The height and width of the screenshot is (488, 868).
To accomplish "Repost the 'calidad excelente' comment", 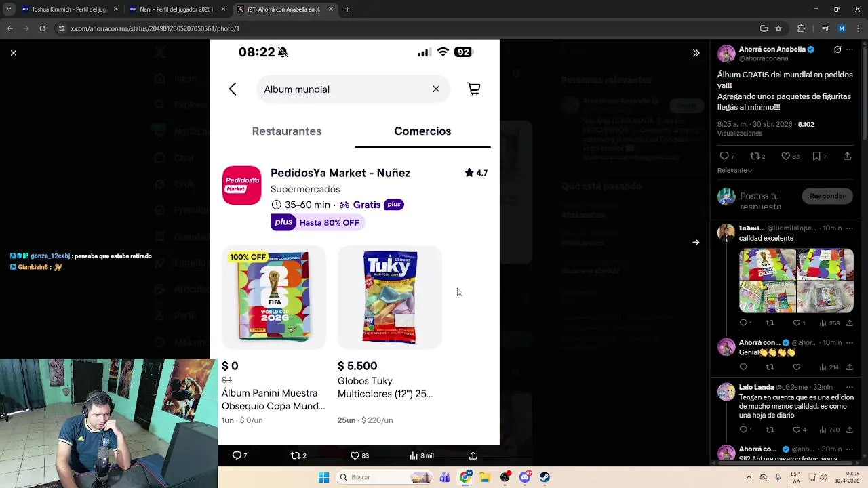I will [x=770, y=323].
